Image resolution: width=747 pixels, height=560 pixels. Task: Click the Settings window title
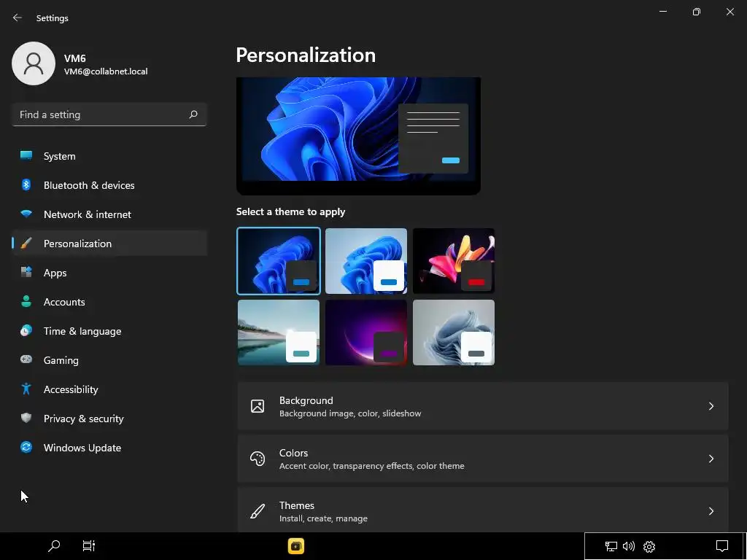click(x=53, y=18)
